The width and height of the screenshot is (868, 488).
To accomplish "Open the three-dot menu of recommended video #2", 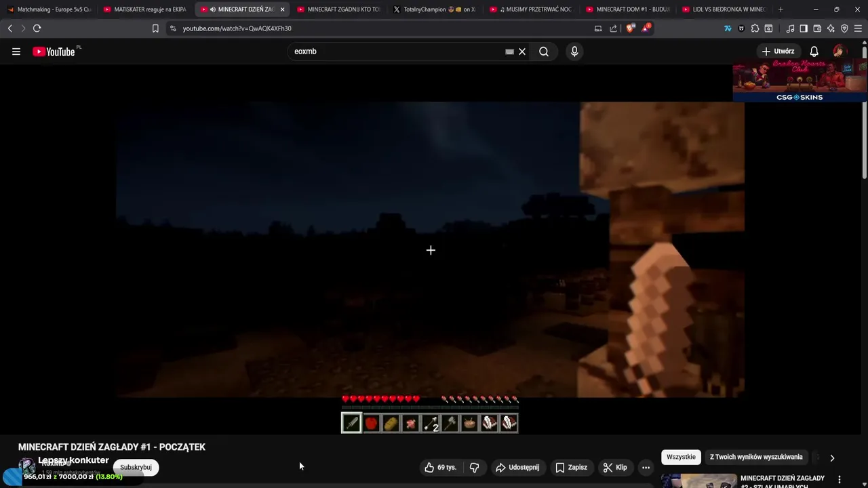I will pos(840,479).
